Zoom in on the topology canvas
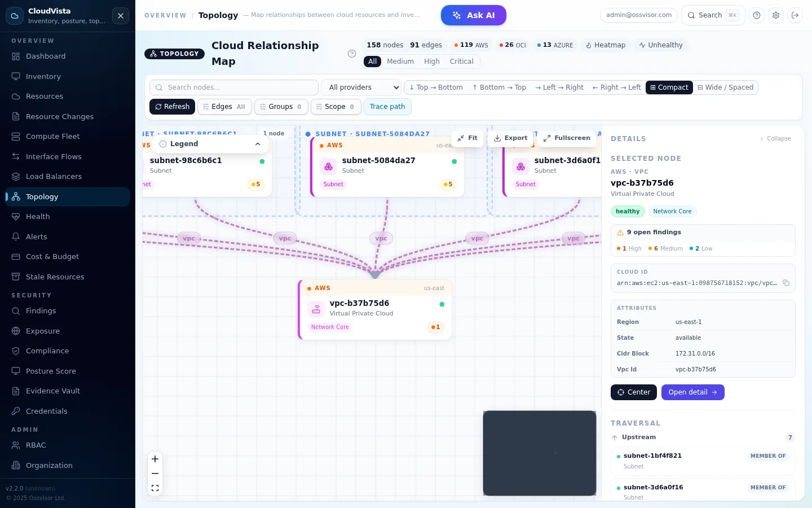The height and width of the screenshot is (508, 812). [155, 459]
